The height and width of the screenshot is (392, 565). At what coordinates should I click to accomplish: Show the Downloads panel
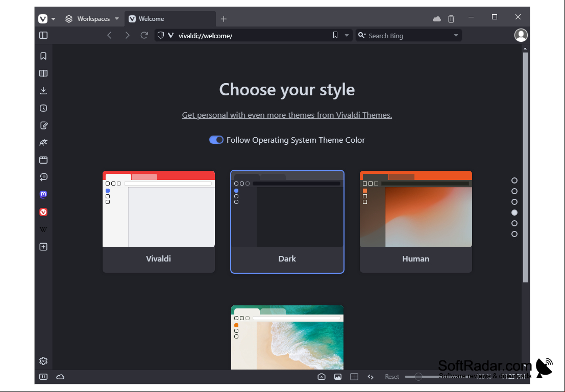(x=43, y=91)
